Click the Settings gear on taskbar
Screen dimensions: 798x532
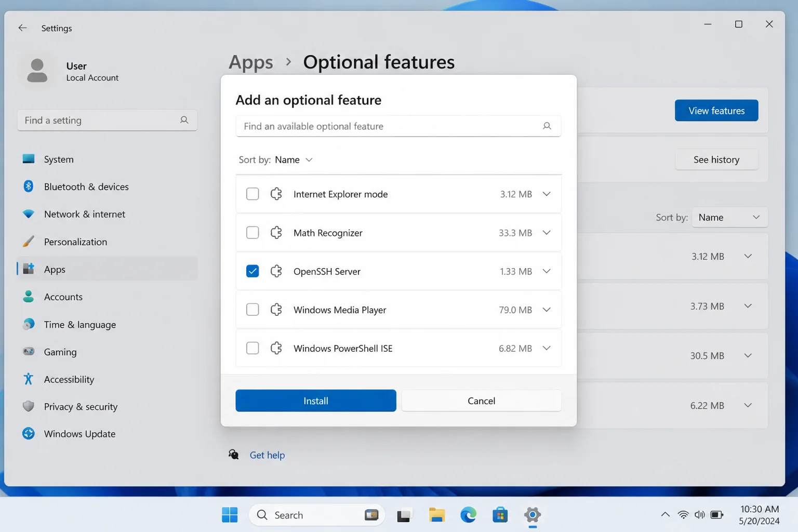pyautogui.click(x=533, y=515)
